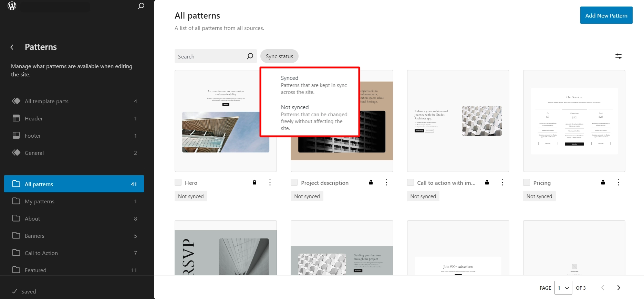This screenshot has height=299, width=644.
Task: Click the General template part icon
Action: pyautogui.click(x=16, y=153)
